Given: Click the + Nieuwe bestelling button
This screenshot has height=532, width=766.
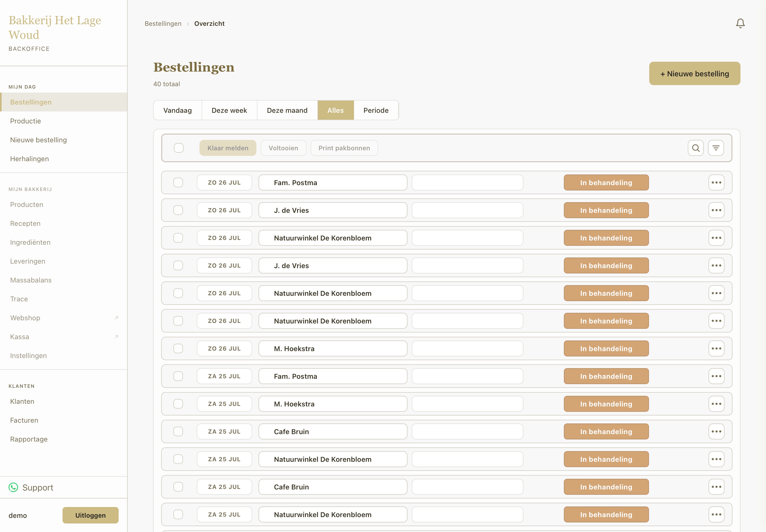Looking at the screenshot, I should [x=695, y=73].
